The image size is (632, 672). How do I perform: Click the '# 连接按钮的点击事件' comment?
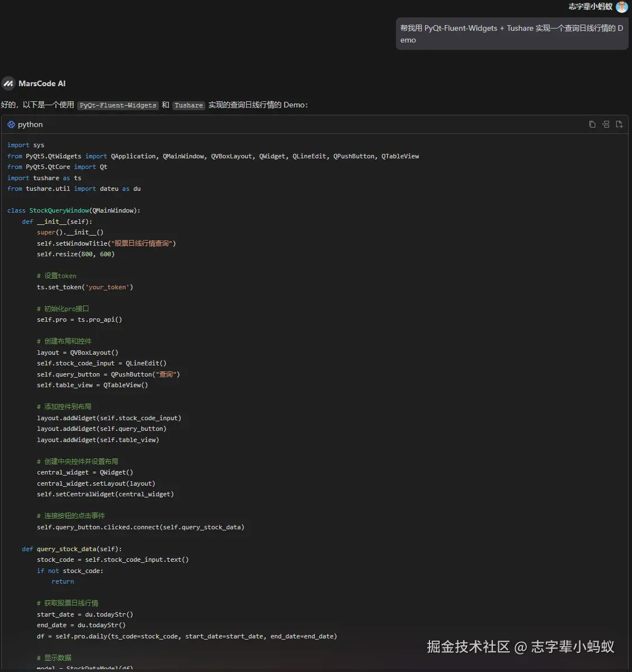(71, 516)
